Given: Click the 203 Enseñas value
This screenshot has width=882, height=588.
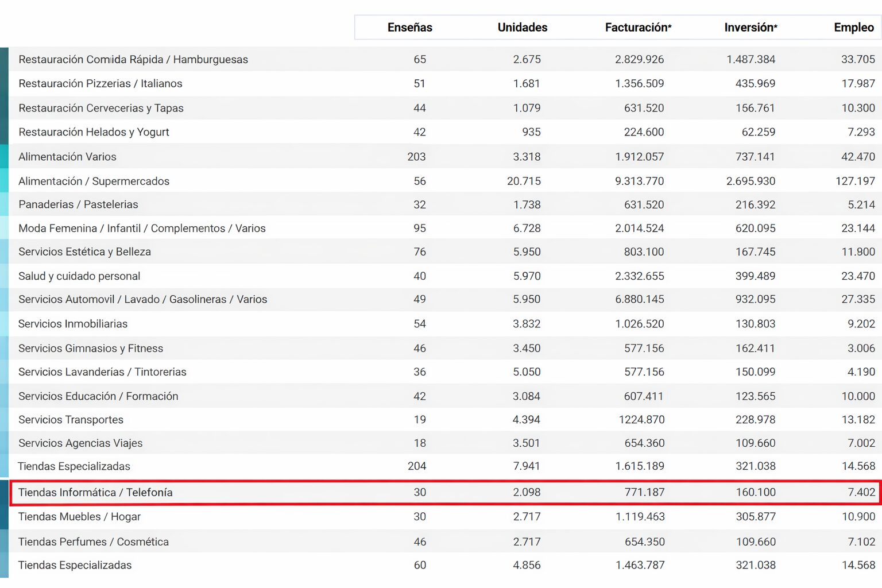Looking at the screenshot, I should [x=416, y=157].
